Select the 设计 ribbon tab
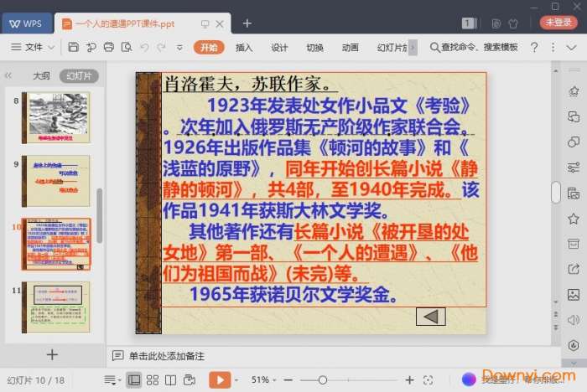The image size is (587, 392). [279, 48]
